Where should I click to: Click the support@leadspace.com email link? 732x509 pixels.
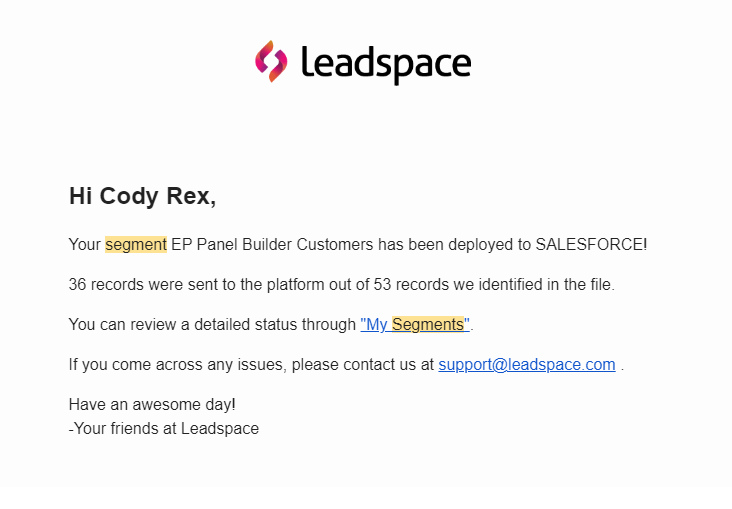pyautogui.click(x=527, y=364)
